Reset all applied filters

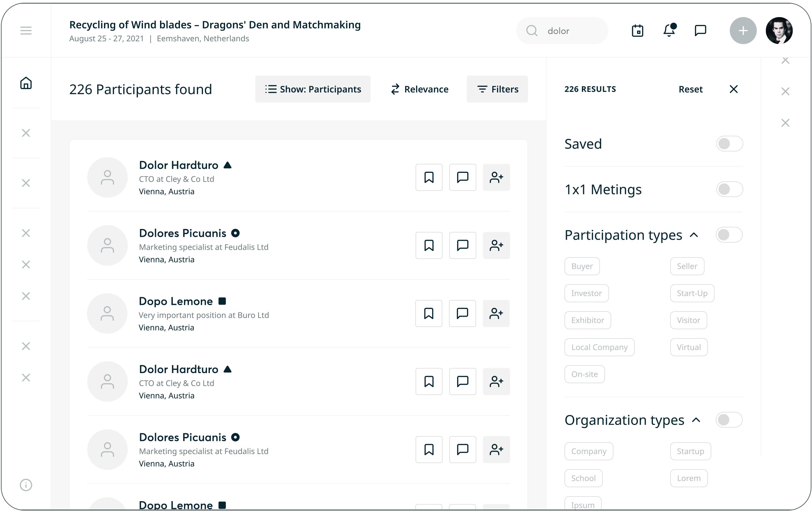[x=690, y=89]
